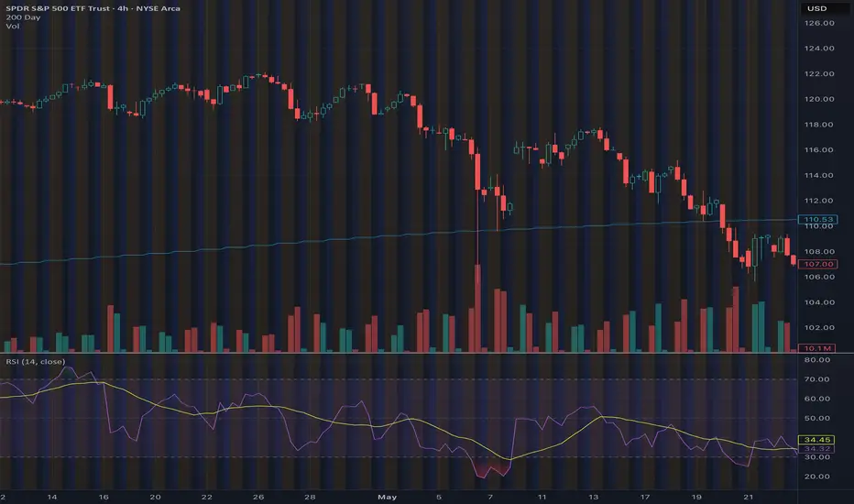Screen dimensions: 854x504
Task: Click the 110.53 moving average price tag
Action: pos(818,220)
